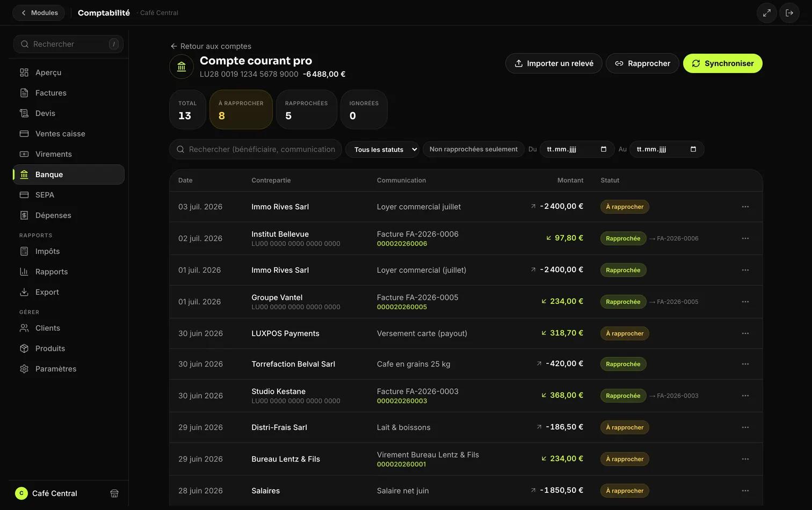Open linked invoice FA-2026-0003

pos(673,396)
